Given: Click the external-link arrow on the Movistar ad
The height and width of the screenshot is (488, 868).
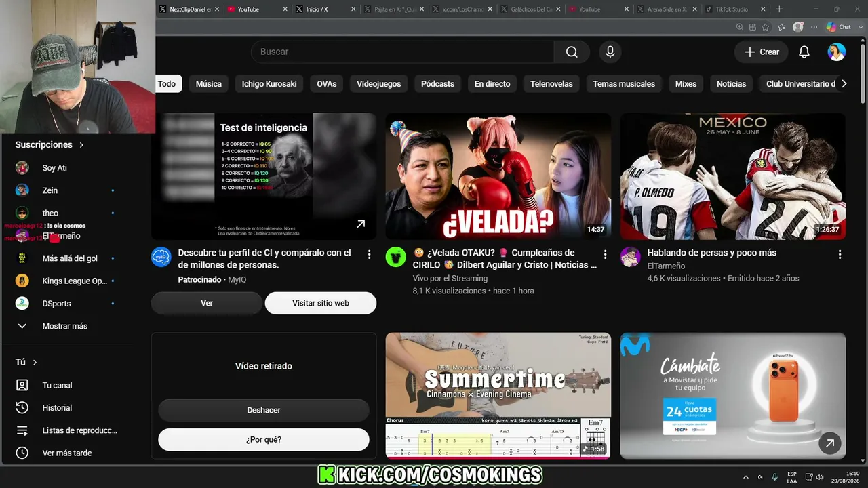Looking at the screenshot, I should 829,443.
